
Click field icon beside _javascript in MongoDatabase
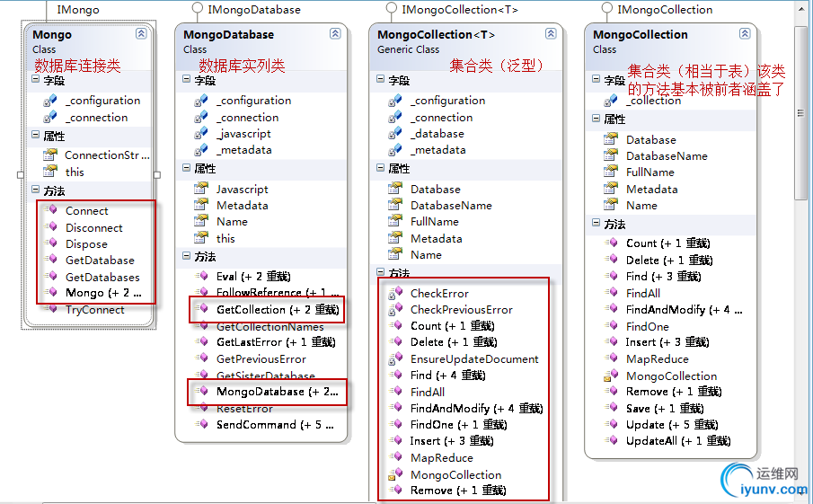point(201,133)
